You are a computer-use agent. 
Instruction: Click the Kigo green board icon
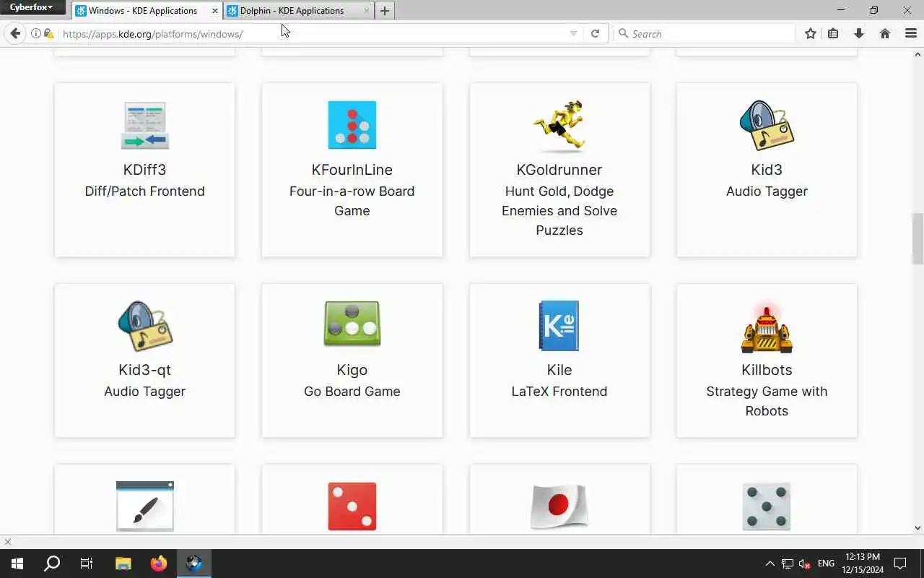point(352,324)
